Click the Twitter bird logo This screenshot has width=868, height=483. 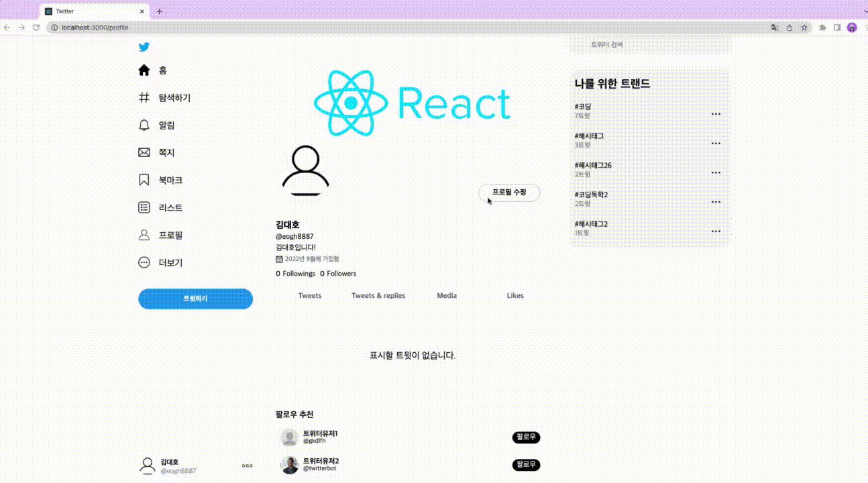(x=144, y=47)
